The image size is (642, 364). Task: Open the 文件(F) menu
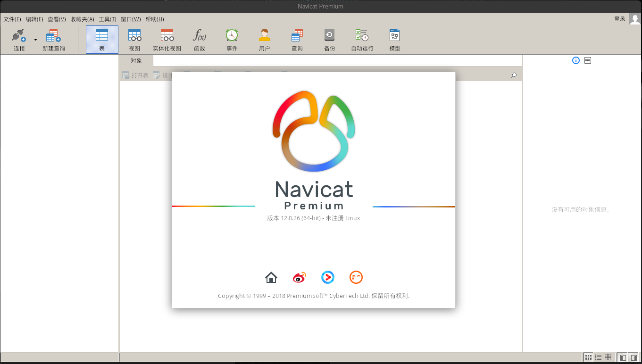[x=12, y=19]
